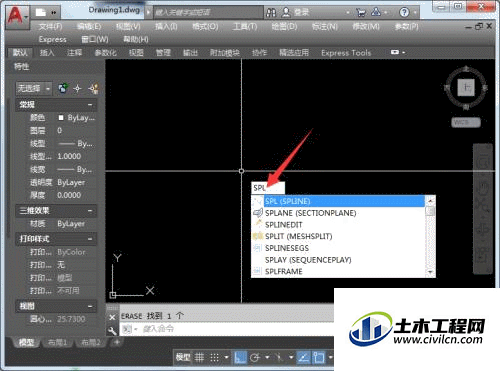Close the command line window X

coord(112,317)
